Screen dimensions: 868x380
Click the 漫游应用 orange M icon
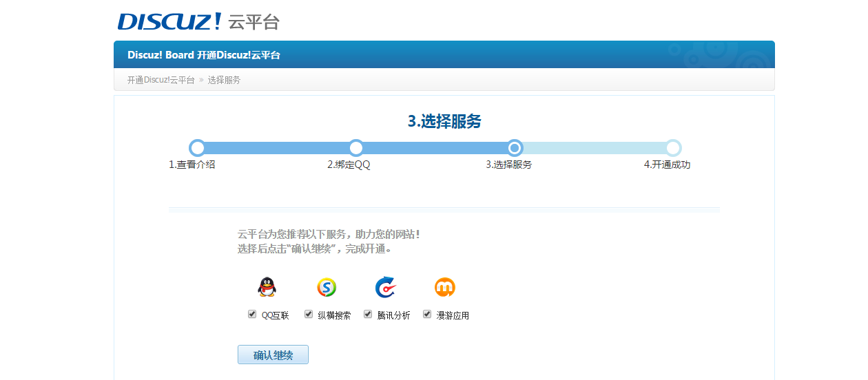pyautogui.click(x=445, y=287)
